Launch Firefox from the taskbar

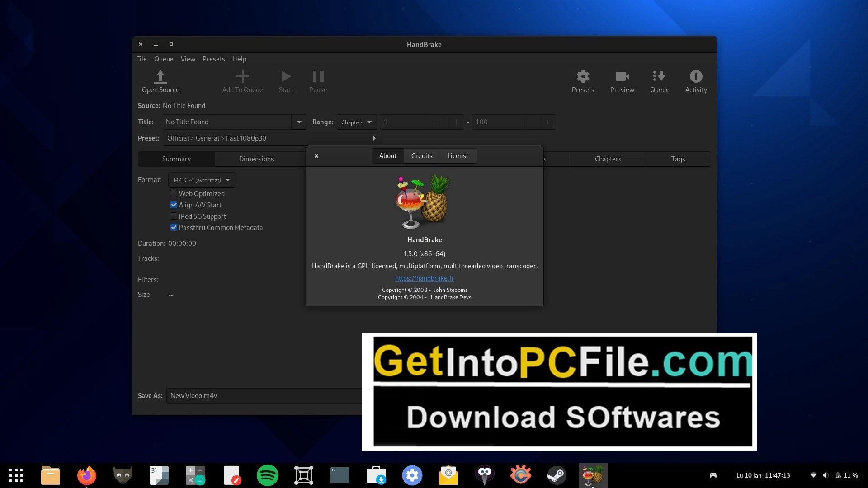(87, 475)
